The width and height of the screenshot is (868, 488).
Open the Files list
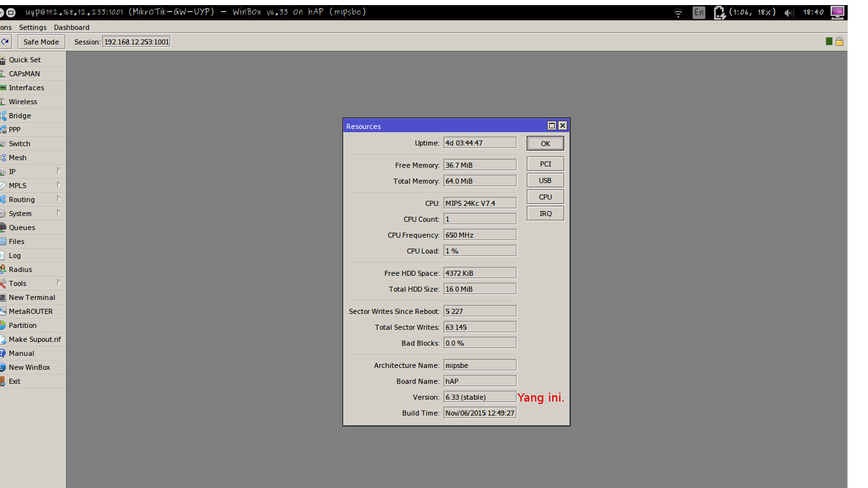click(x=32, y=241)
